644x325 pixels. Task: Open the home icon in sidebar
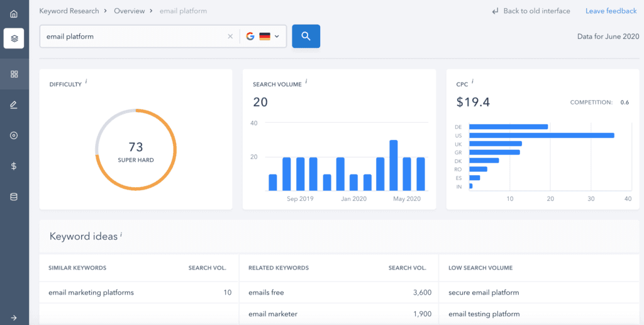[14, 14]
